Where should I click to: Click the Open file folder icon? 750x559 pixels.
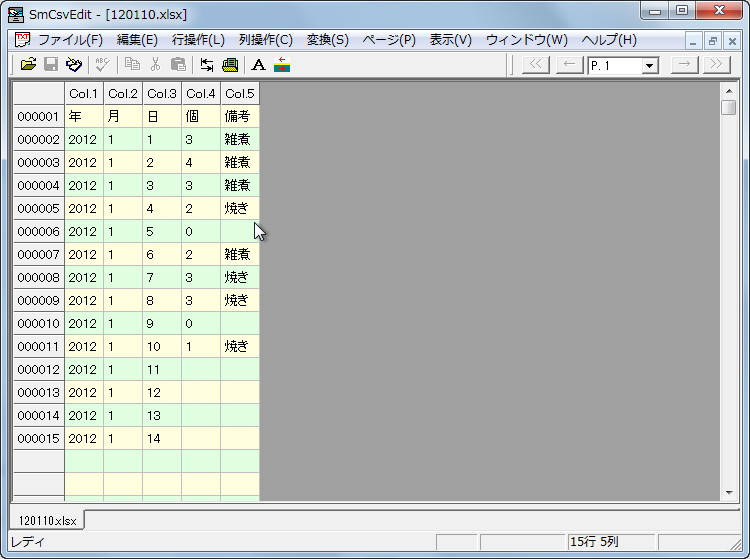coord(28,65)
